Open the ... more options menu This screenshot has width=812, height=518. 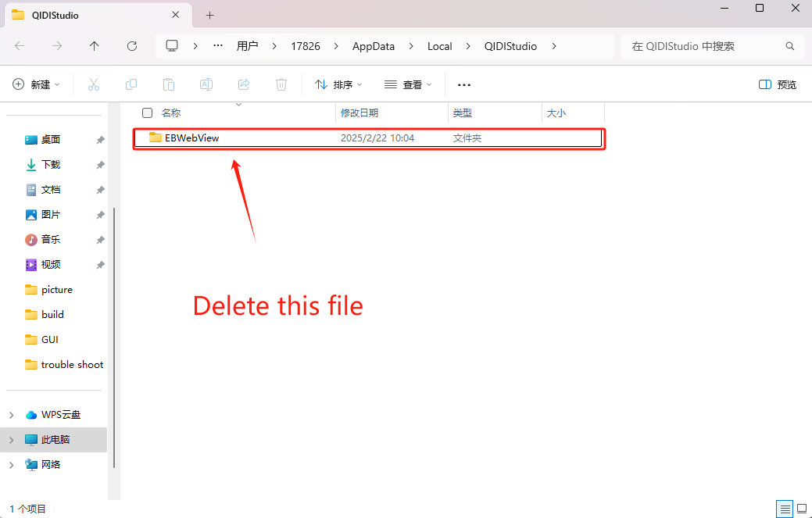point(463,84)
